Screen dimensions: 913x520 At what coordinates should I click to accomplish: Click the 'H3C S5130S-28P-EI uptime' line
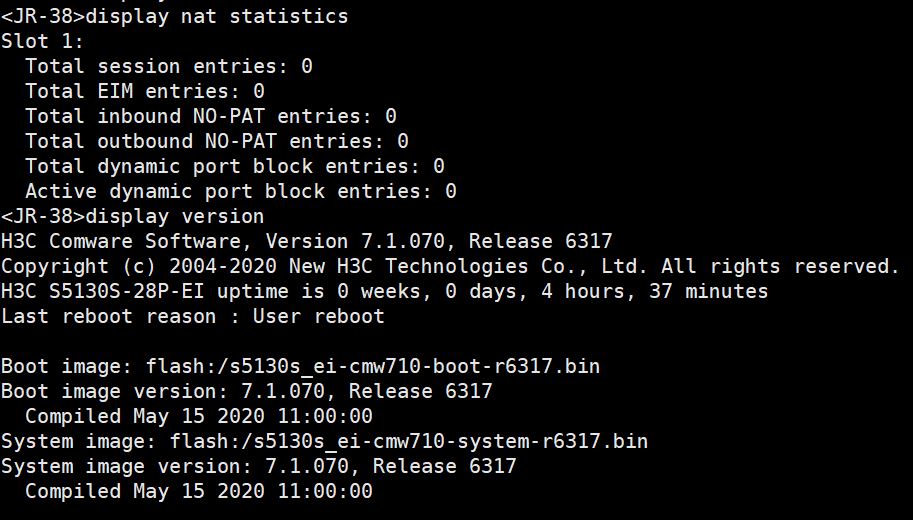pyautogui.click(x=384, y=291)
